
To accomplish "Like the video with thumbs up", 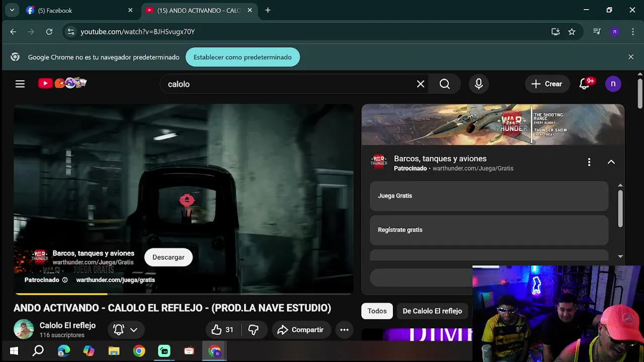I will point(222,330).
